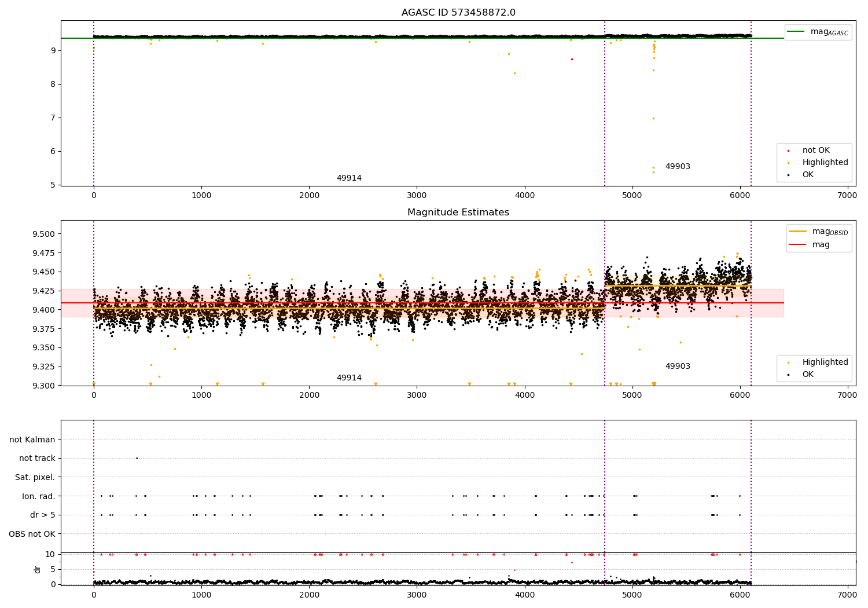Click the 'AGASC ID 573458872.0' plot title

tap(458, 13)
